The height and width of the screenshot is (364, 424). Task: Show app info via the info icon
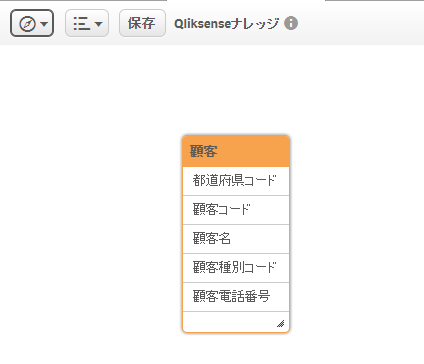[x=291, y=23]
